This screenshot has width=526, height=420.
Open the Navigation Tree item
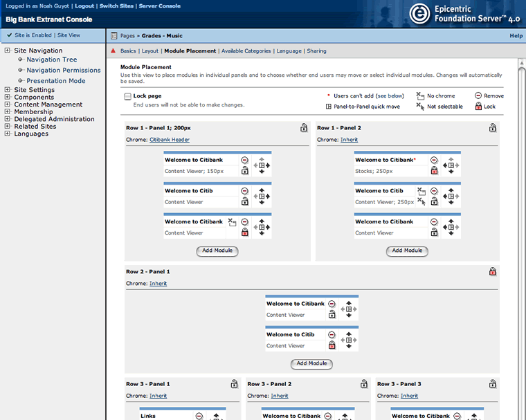52,60
